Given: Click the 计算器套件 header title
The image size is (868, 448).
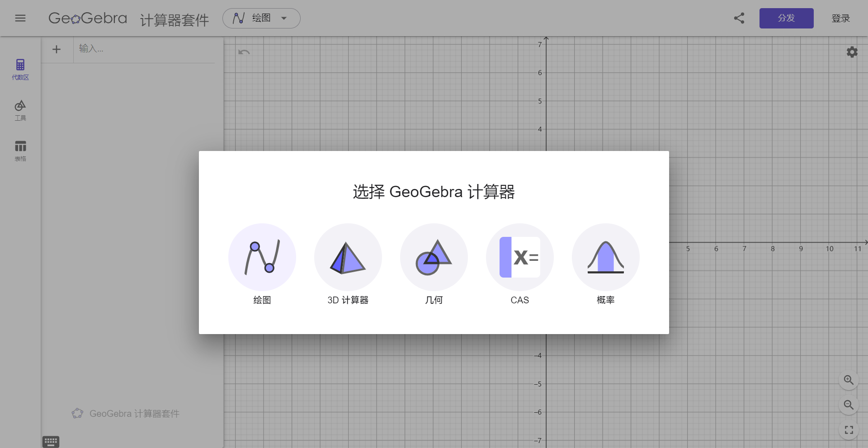Looking at the screenshot, I should pos(175,19).
